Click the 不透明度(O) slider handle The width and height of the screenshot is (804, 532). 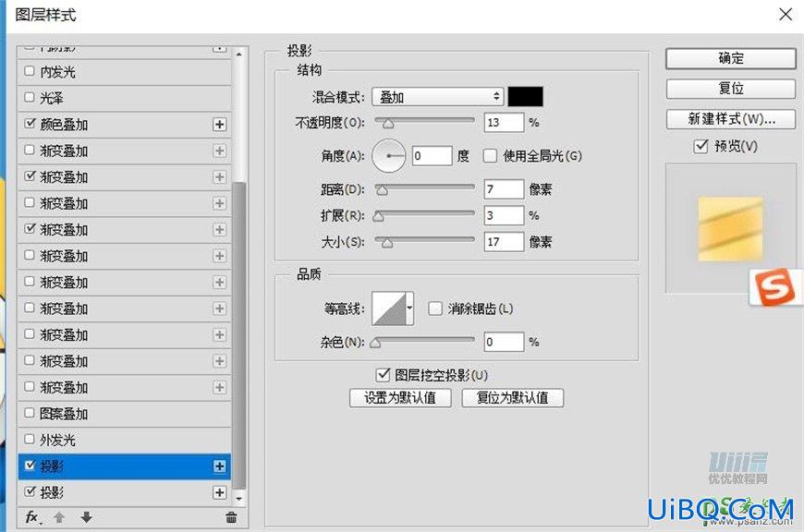coord(388,124)
